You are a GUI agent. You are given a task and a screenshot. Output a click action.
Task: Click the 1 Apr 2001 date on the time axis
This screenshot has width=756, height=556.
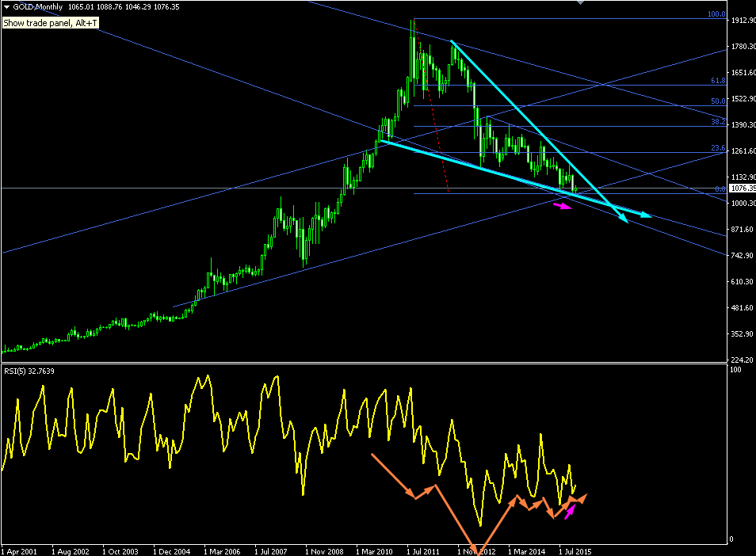point(19,551)
